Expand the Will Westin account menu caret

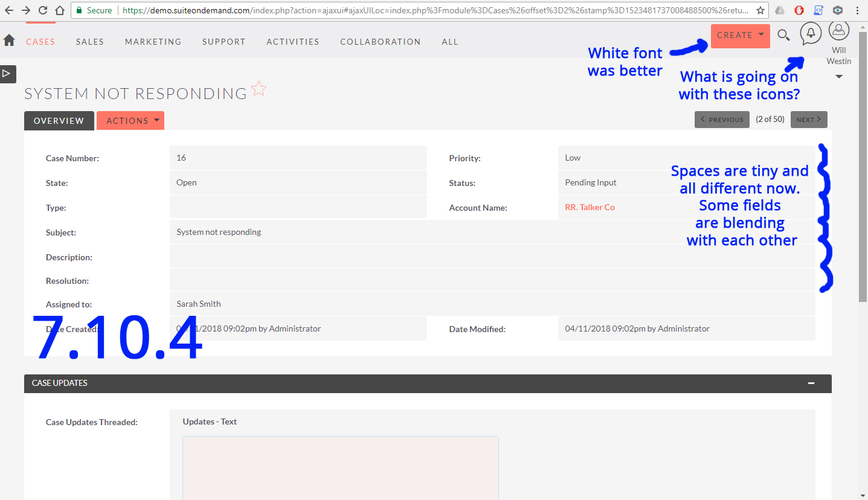[839, 76]
